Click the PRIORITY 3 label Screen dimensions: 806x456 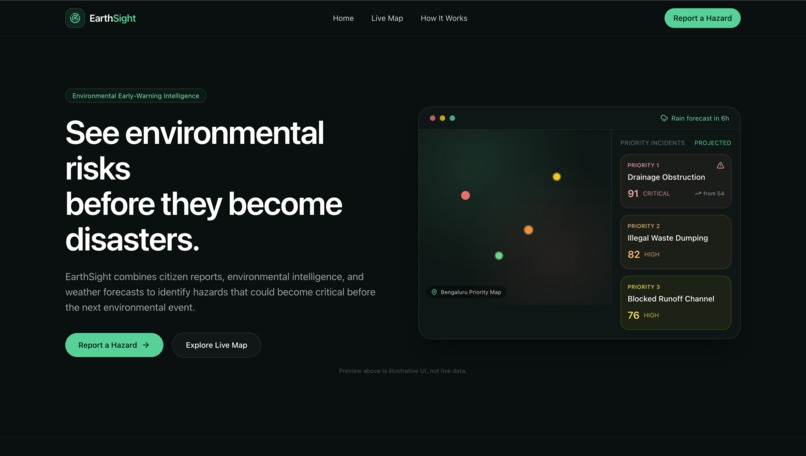coord(643,287)
